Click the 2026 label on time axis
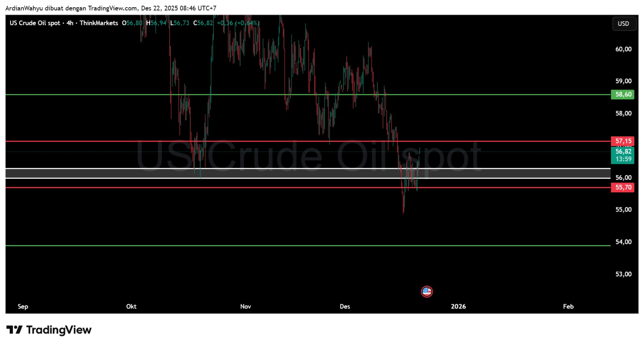This screenshot has height=346, width=644. 458,307
